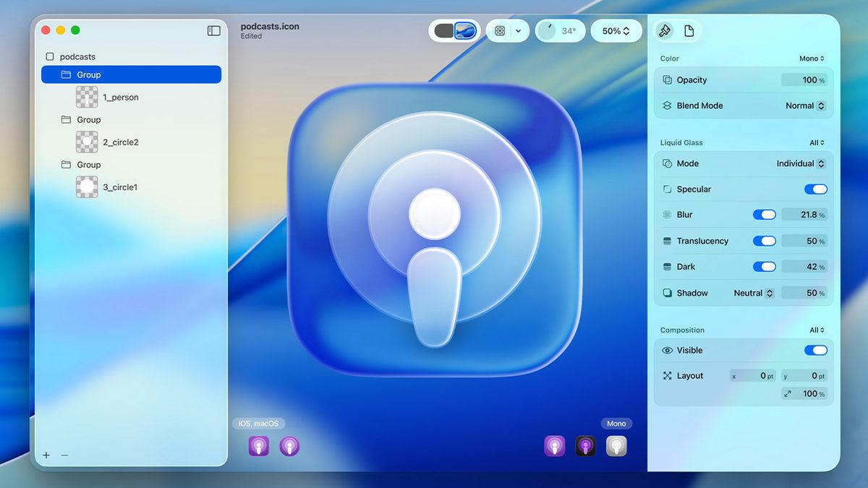Choose the mono gray icon preview
The height and width of the screenshot is (488, 868).
point(616,446)
